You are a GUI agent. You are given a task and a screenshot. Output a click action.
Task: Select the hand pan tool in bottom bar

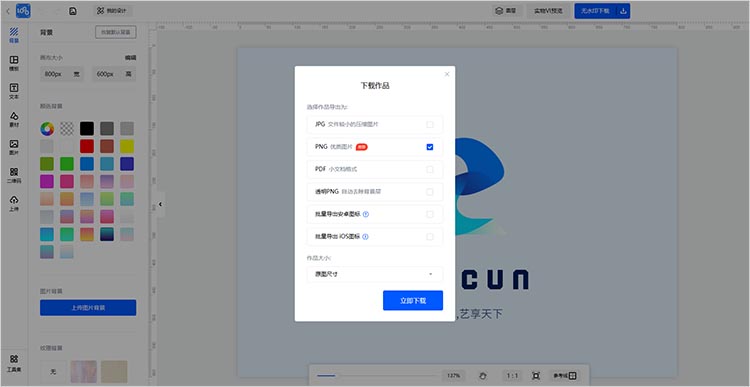pyautogui.click(x=483, y=376)
